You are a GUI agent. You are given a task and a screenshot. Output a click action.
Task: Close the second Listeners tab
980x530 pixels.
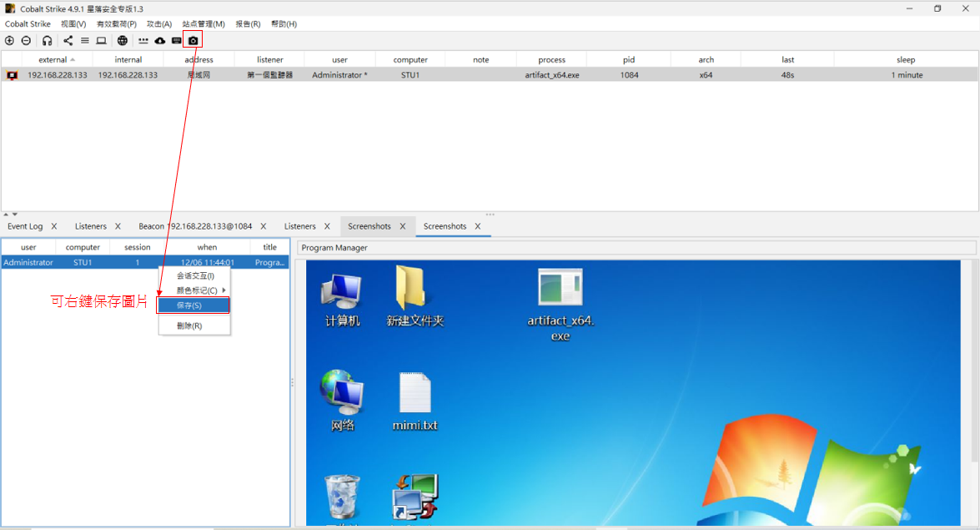(327, 226)
